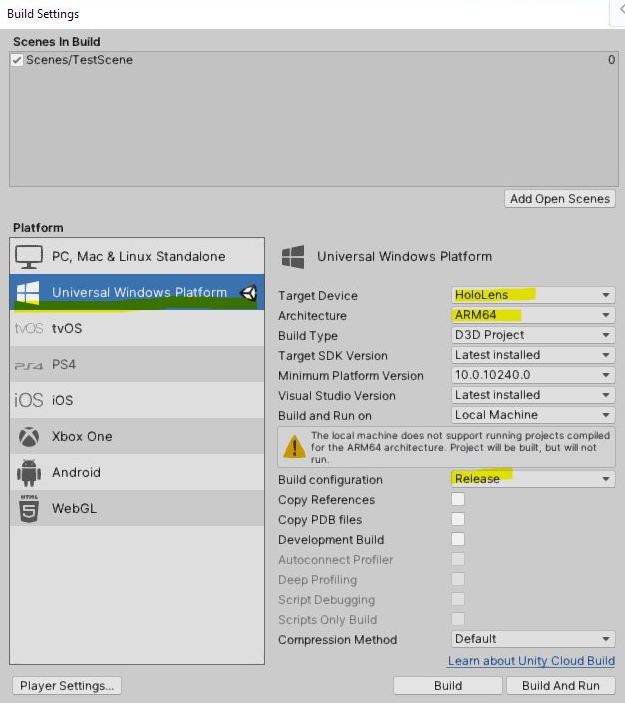Click the Unity logo on selected platform row

tap(248, 293)
